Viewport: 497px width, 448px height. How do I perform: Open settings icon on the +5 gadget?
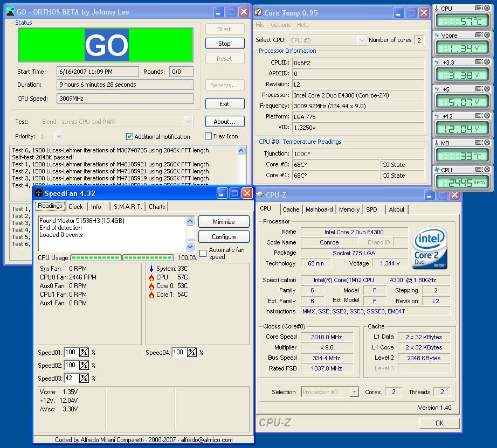click(x=479, y=89)
